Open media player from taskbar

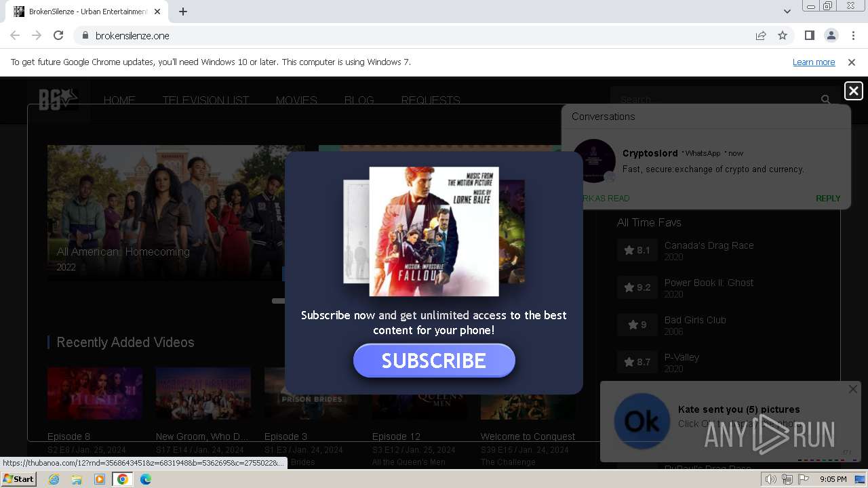click(100, 479)
